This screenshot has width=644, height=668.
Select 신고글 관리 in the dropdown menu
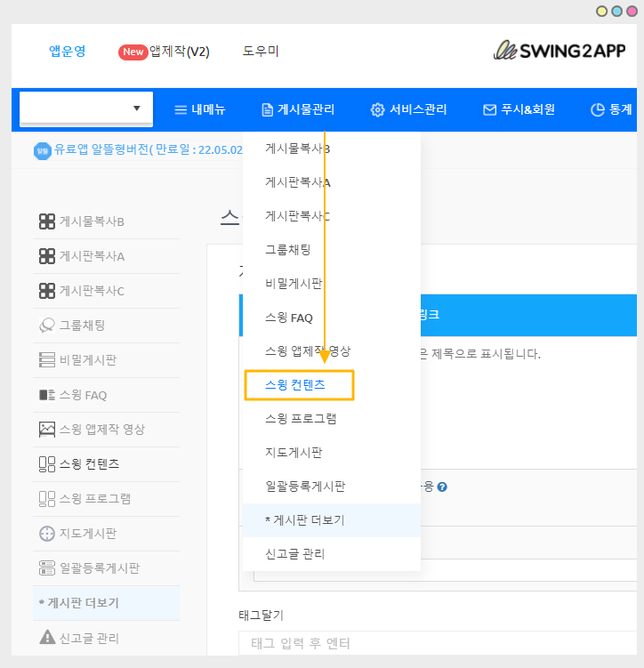pyautogui.click(x=295, y=554)
